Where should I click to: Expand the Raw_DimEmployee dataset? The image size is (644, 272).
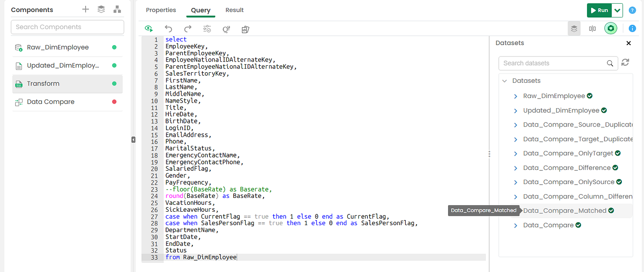coord(516,96)
